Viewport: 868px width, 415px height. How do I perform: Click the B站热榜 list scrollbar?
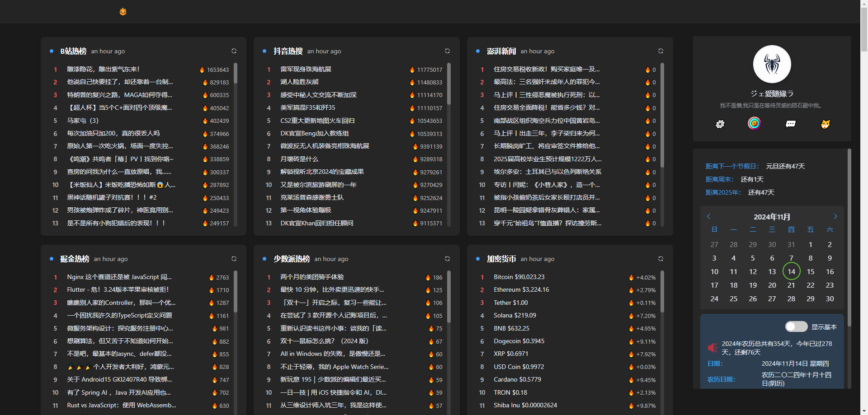[x=236, y=73]
